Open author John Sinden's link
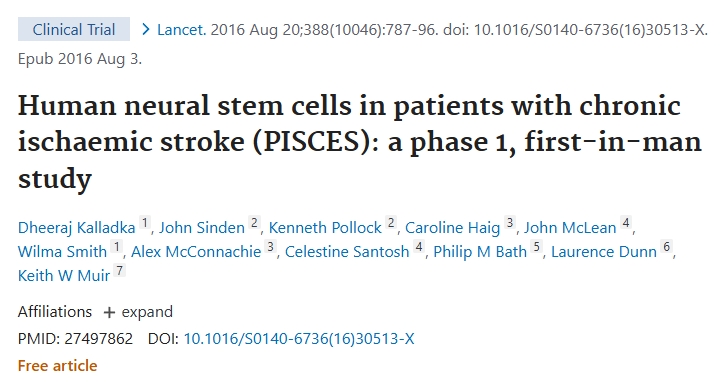The width and height of the screenshot is (727, 382). (202, 228)
